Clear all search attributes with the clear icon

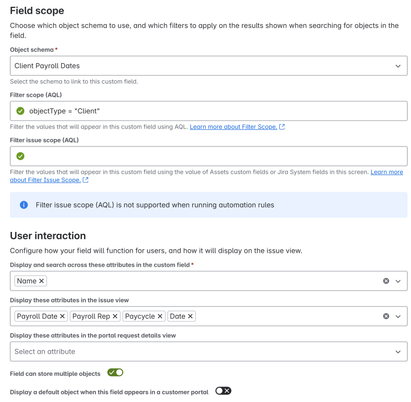click(386, 281)
